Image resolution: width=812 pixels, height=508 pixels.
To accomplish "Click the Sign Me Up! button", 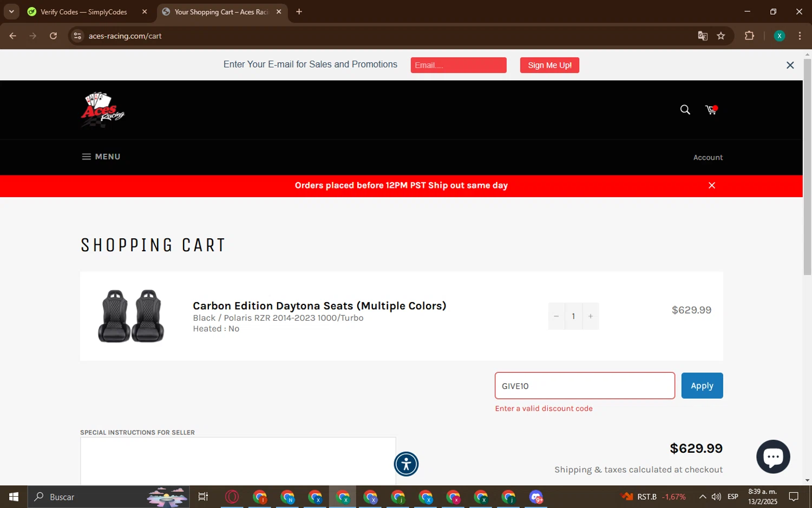I will point(549,65).
